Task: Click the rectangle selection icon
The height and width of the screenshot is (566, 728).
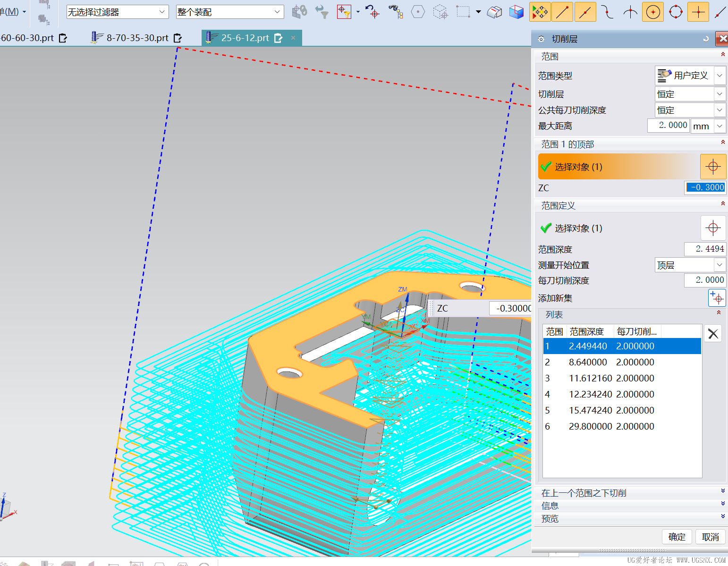Action: coord(463,12)
